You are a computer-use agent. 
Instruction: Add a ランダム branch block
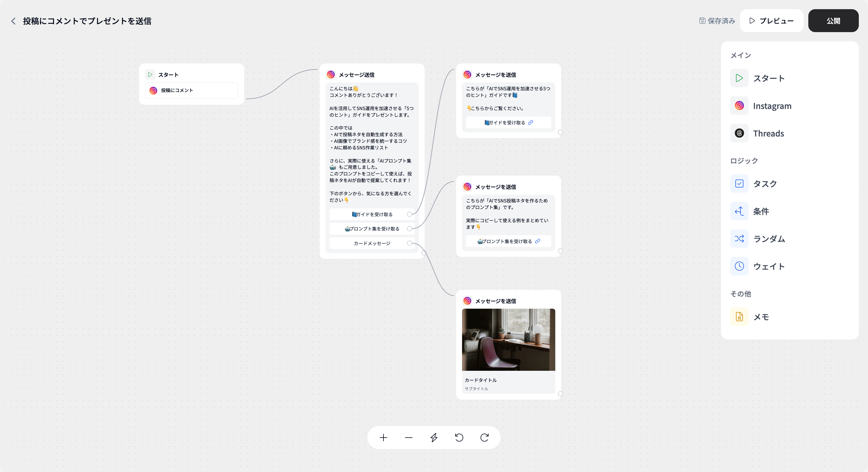tap(768, 239)
